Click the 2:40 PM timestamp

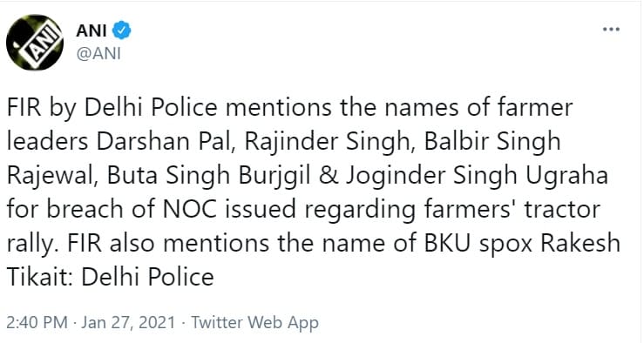pyautogui.click(x=37, y=322)
